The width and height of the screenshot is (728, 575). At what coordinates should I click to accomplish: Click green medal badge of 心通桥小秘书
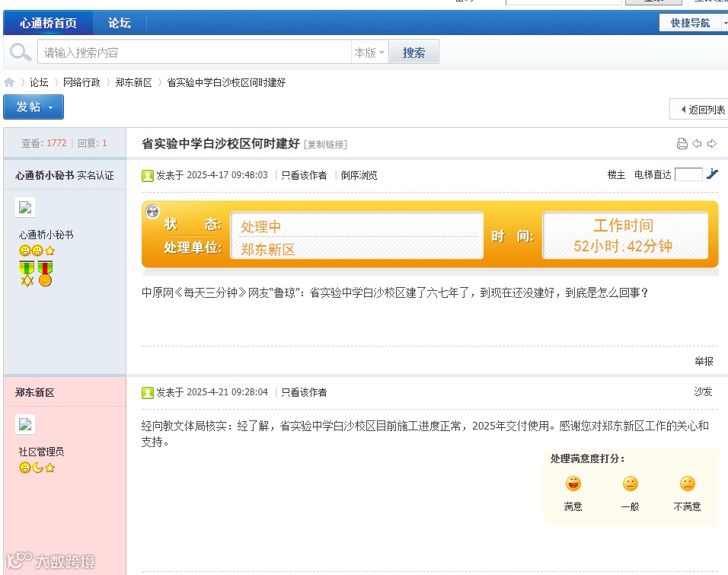pyautogui.click(x=27, y=273)
